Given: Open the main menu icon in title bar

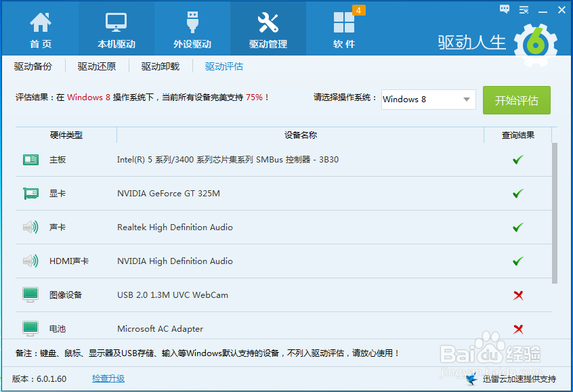Looking at the screenshot, I should pos(524,10).
